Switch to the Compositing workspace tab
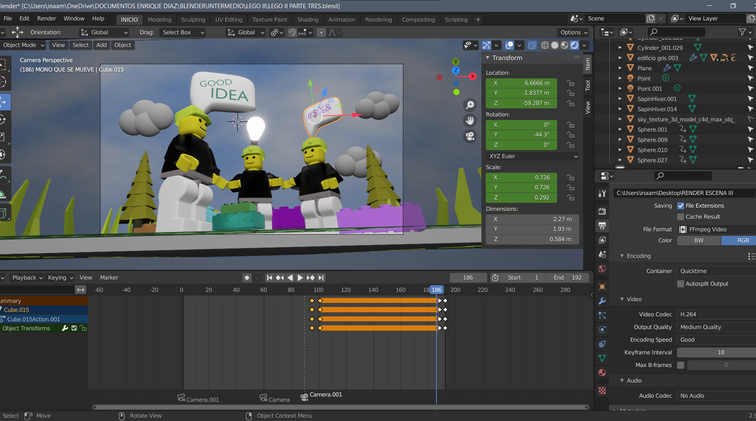The height and width of the screenshot is (421, 756). (x=418, y=20)
